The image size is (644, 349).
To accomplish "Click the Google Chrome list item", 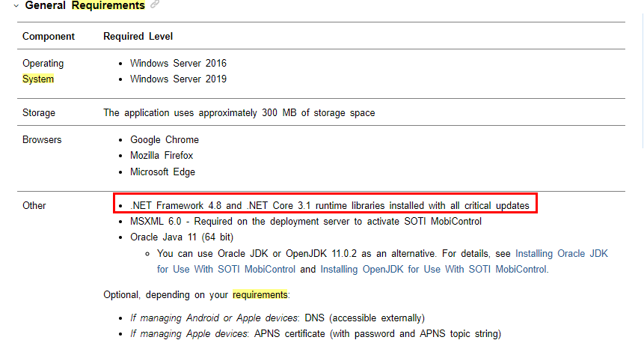I will pos(164,140).
